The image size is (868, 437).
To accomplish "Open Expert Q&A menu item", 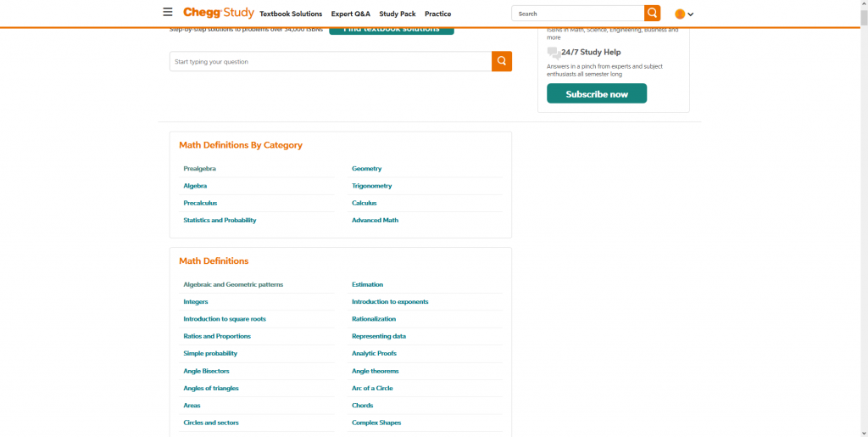I will tap(350, 14).
